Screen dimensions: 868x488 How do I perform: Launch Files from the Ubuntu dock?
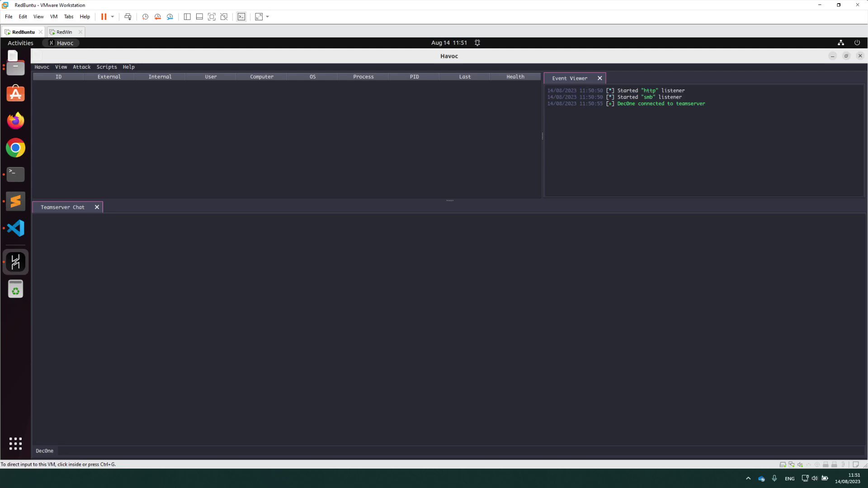point(15,69)
